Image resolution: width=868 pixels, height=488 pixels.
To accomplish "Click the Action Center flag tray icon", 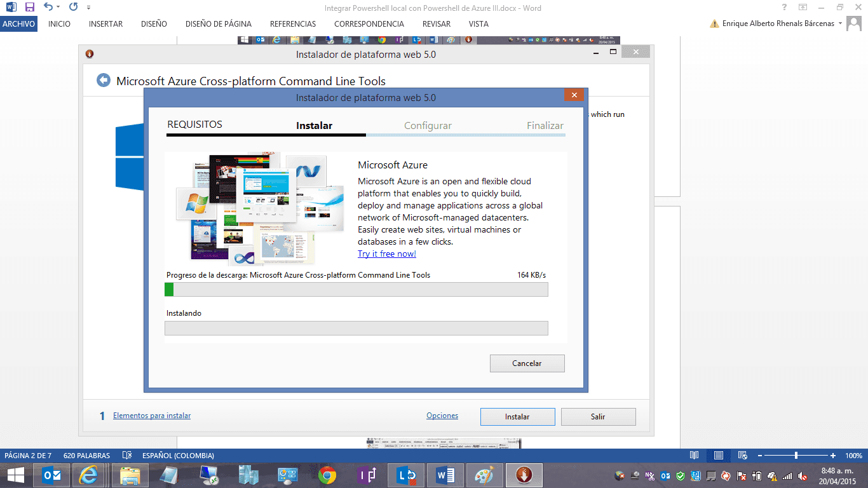I will (x=742, y=475).
